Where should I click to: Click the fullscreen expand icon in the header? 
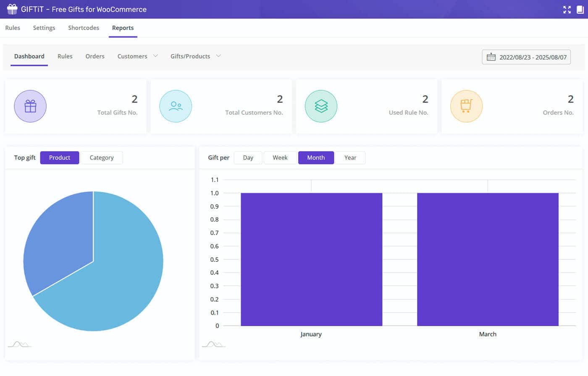(x=567, y=9)
